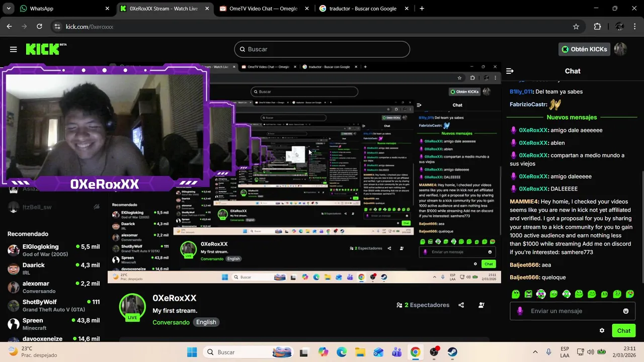Open Chrome extensions puzzle icon
Viewport: 644px width, 362px height.
pos(597,27)
